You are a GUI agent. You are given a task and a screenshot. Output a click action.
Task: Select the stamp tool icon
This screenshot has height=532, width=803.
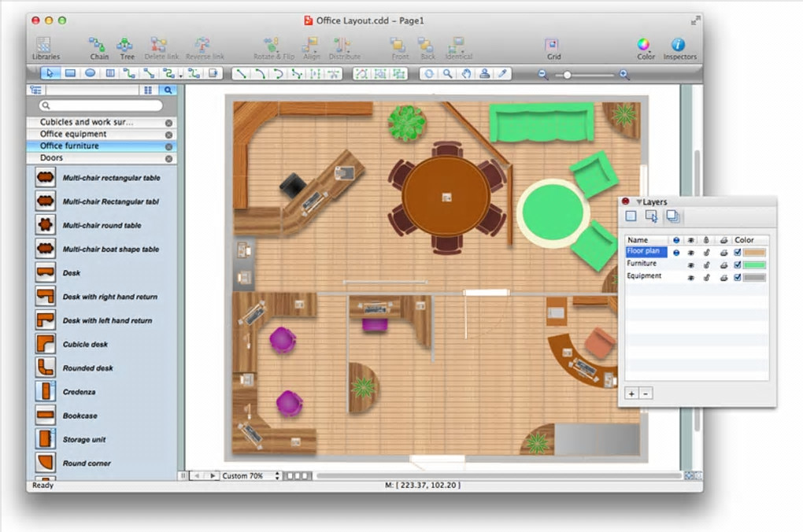pyautogui.click(x=484, y=74)
